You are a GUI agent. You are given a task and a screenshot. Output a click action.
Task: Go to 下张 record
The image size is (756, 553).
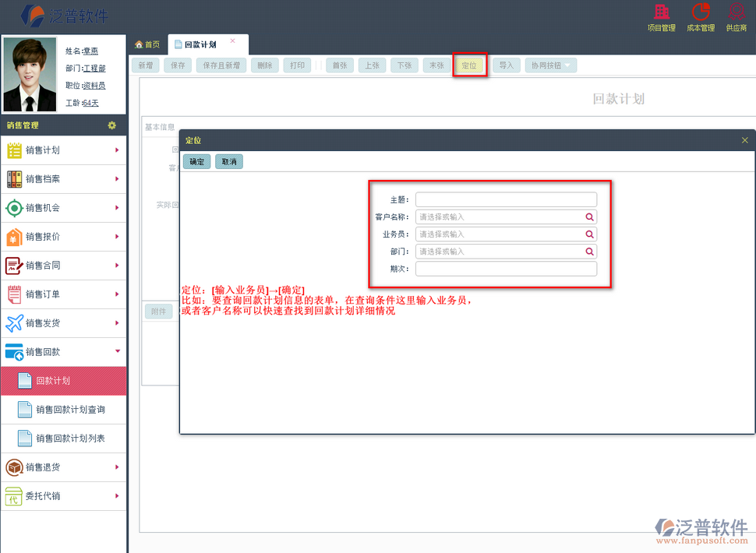coord(404,65)
